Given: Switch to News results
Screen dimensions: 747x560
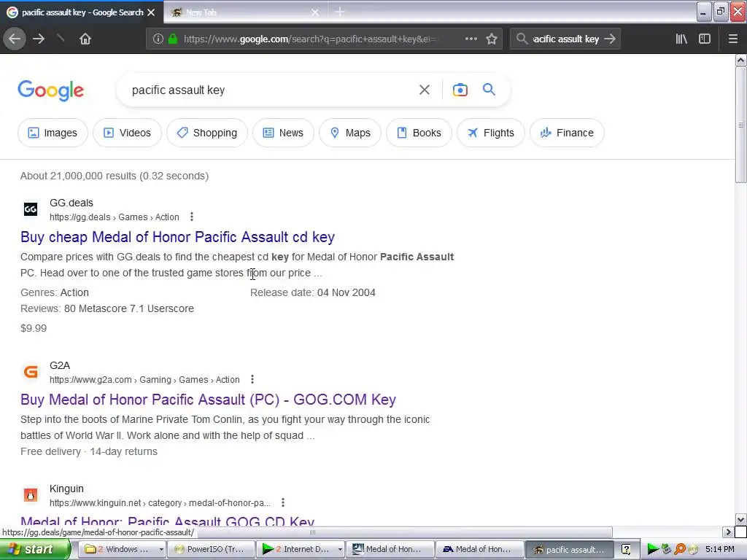Looking at the screenshot, I should coord(284,133).
